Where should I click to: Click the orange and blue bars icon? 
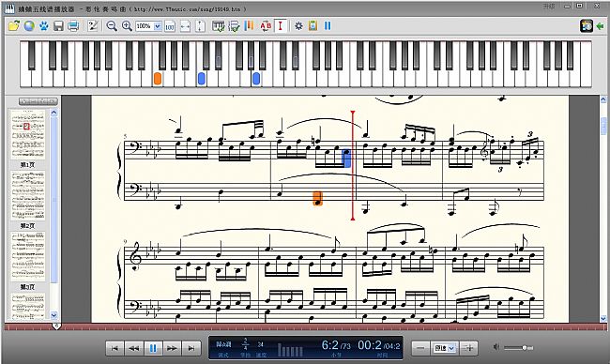coord(249,26)
